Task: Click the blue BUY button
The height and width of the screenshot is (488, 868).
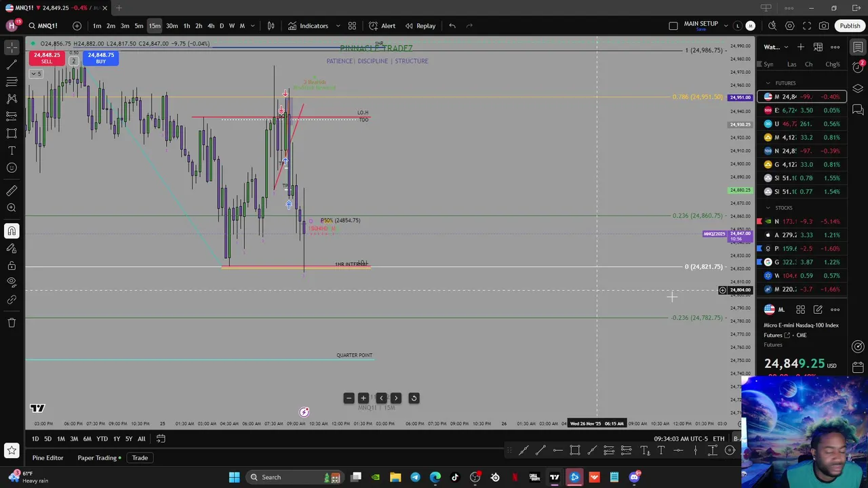Action: pos(100,58)
